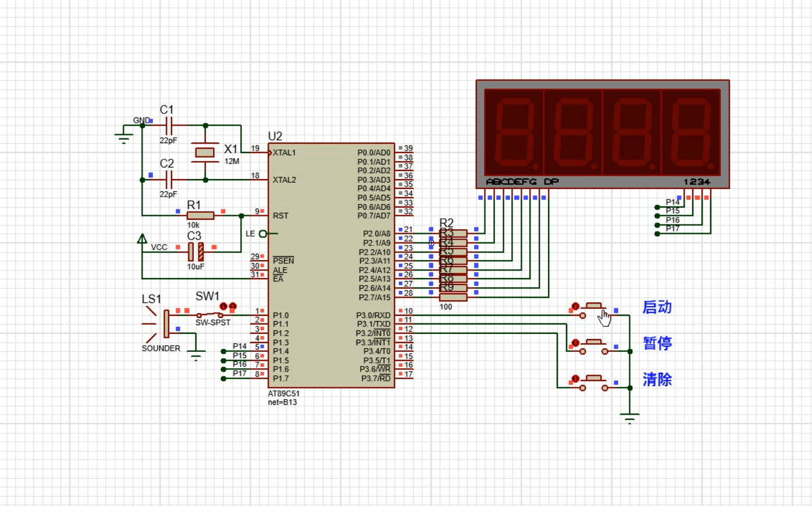This screenshot has width=812, height=506.
Task: Click the GND net label
Action: (141, 120)
